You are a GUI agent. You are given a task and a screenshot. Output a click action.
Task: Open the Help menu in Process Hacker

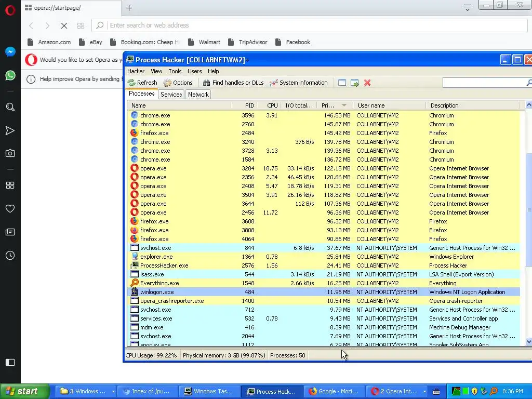tap(213, 71)
